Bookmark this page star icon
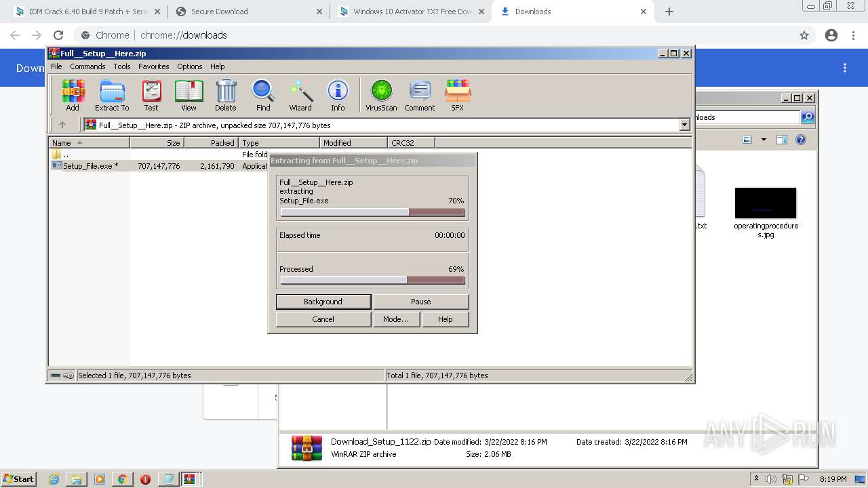Image resolution: width=868 pixels, height=488 pixels. click(804, 35)
